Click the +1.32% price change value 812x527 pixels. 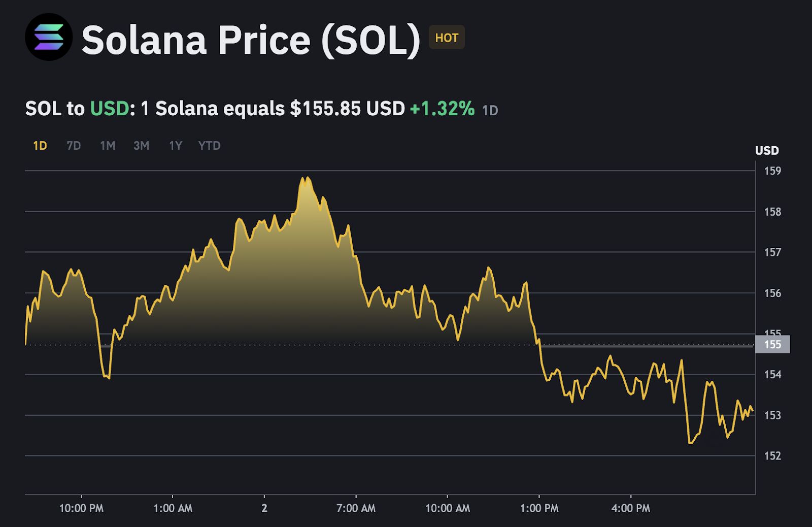(442, 109)
